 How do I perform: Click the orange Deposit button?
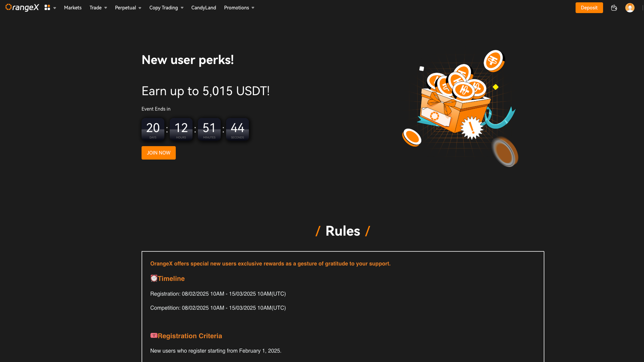click(589, 8)
